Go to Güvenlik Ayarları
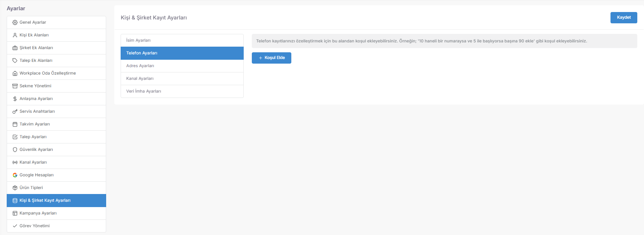The height and width of the screenshot is (235, 644). (x=56, y=149)
